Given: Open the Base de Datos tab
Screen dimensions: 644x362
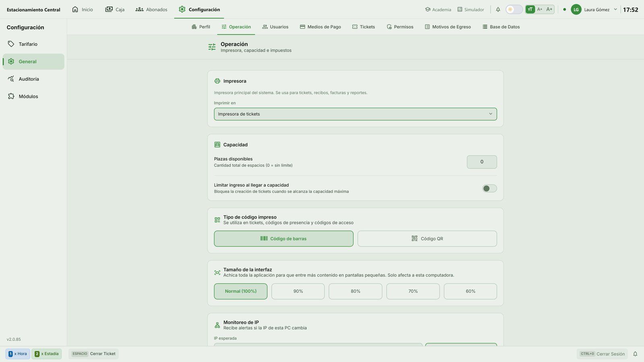Looking at the screenshot, I should 501,27.
